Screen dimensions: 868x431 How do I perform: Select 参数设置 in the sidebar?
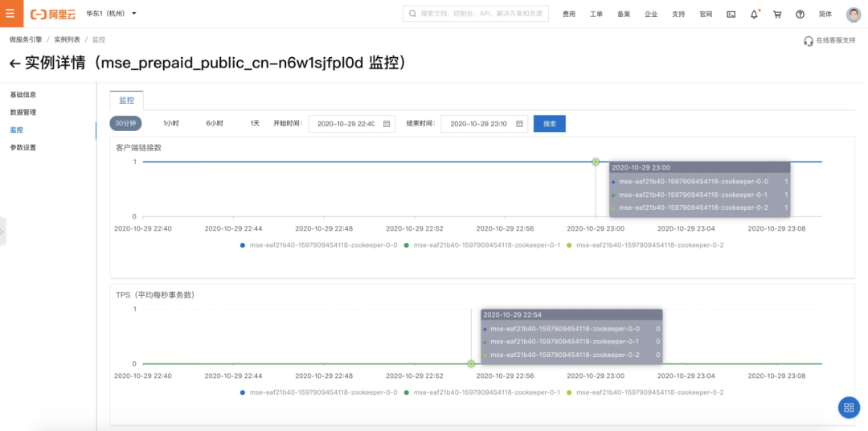[x=23, y=147]
